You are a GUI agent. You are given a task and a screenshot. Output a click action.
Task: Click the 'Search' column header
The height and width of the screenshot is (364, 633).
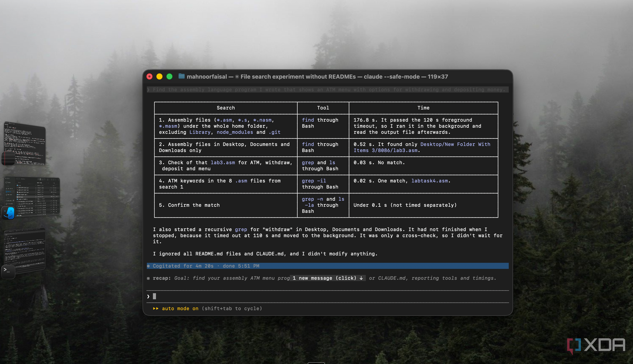tap(226, 108)
